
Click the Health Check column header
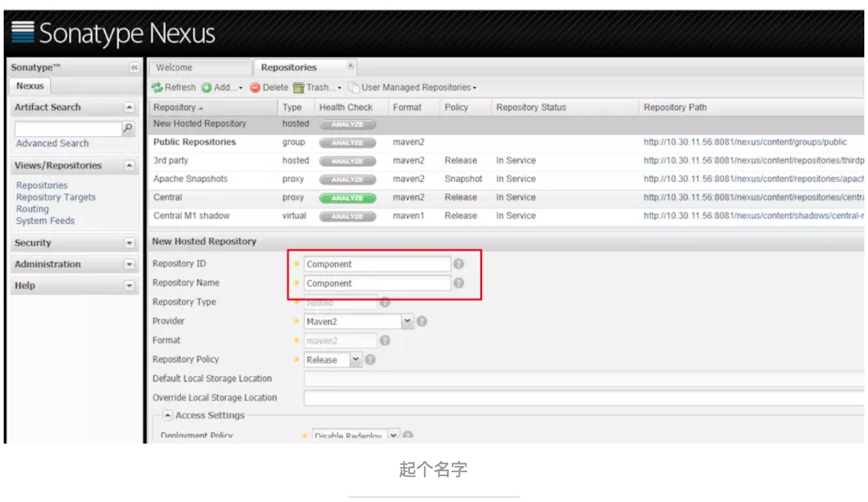[x=351, y=107]
